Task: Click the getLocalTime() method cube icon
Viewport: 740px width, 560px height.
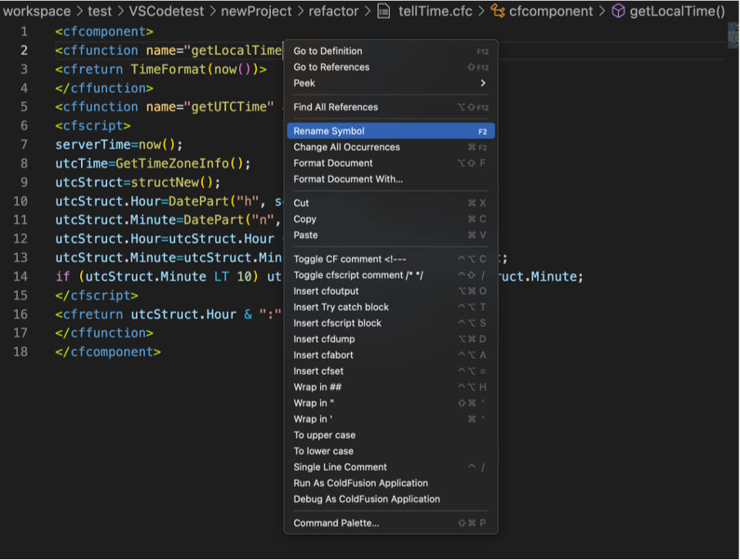Action: pos(616,11)
